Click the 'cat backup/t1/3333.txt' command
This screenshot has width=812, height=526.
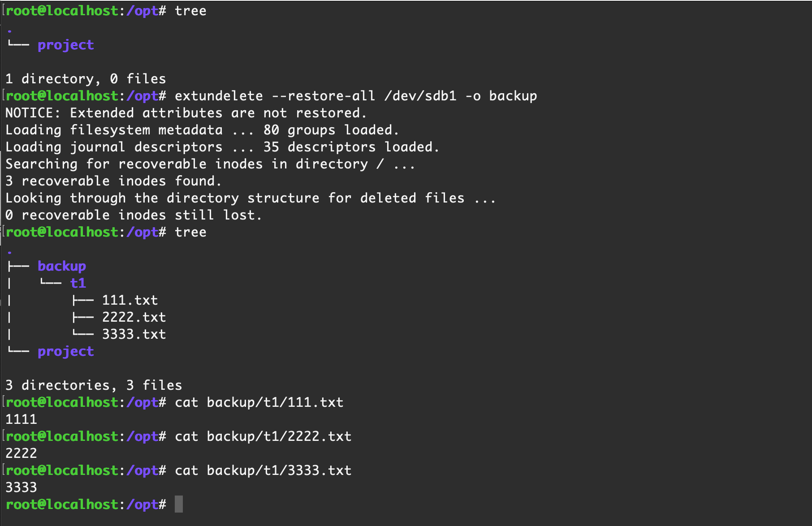click(263, 470)
